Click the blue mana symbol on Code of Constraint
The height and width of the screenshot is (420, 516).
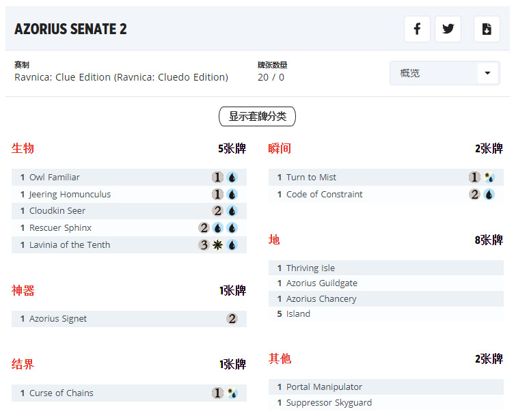pos(489,195)
